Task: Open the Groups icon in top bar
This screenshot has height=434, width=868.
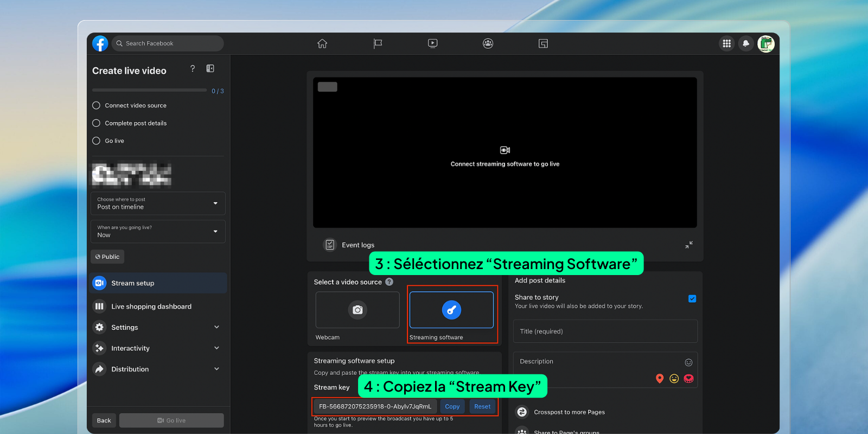Action: (x=488, y=43)
